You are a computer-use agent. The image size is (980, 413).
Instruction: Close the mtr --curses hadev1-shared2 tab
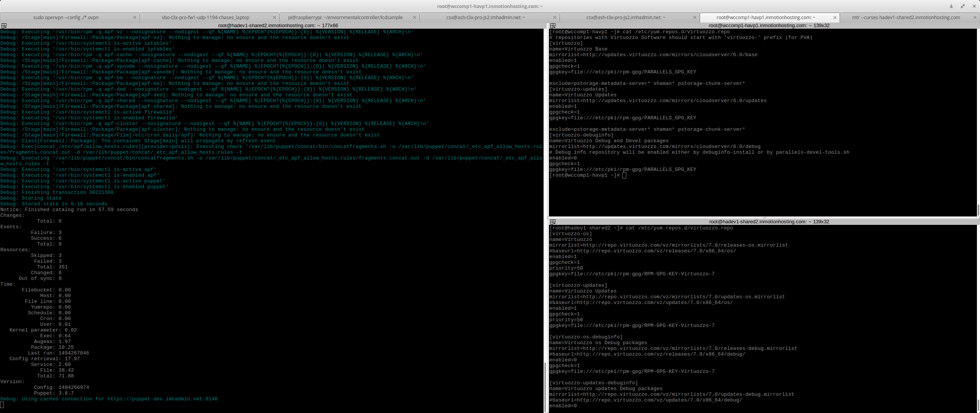(x=975, y=18)
